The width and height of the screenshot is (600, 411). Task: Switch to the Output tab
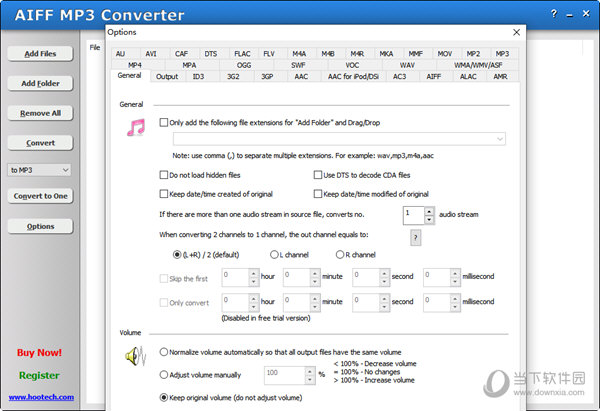click(167, 77)
